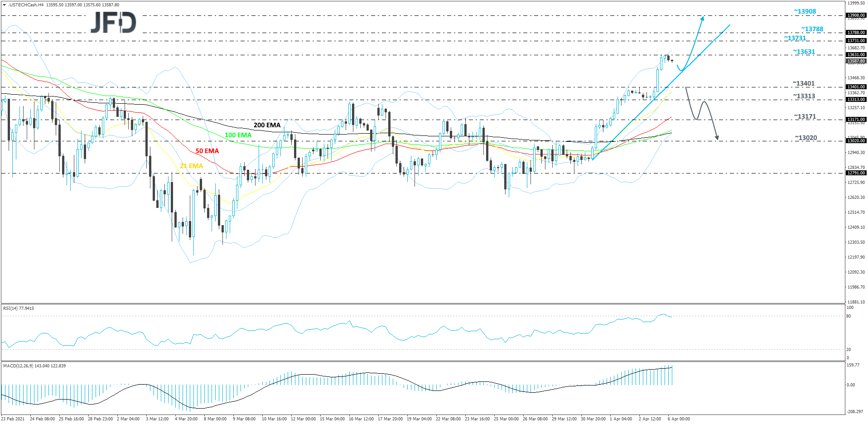Click the 17 Mar 20:00 time label
The width and height of the screenshot is (868, 424).
click(x=390, y=419)
